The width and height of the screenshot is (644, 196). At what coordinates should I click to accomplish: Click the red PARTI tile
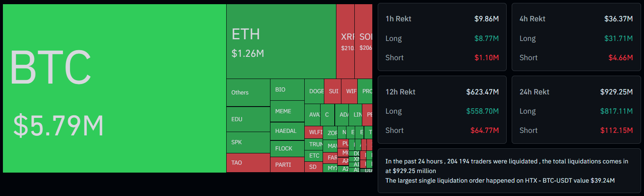coord(287,164)
